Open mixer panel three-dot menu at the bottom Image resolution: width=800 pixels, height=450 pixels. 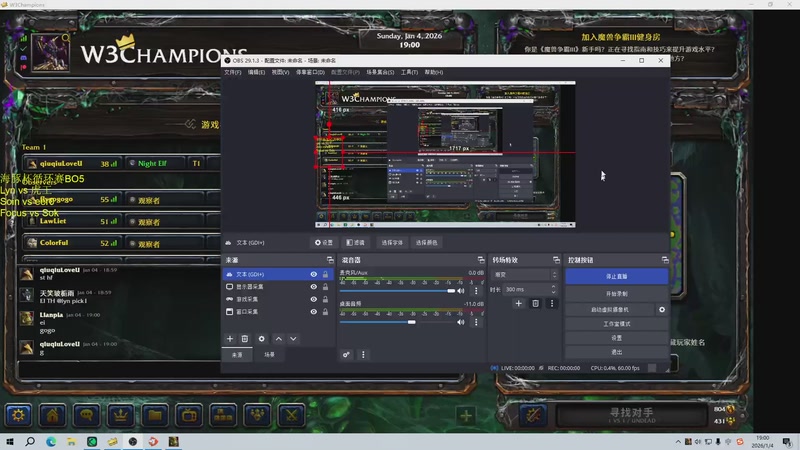tap(363, 355)
